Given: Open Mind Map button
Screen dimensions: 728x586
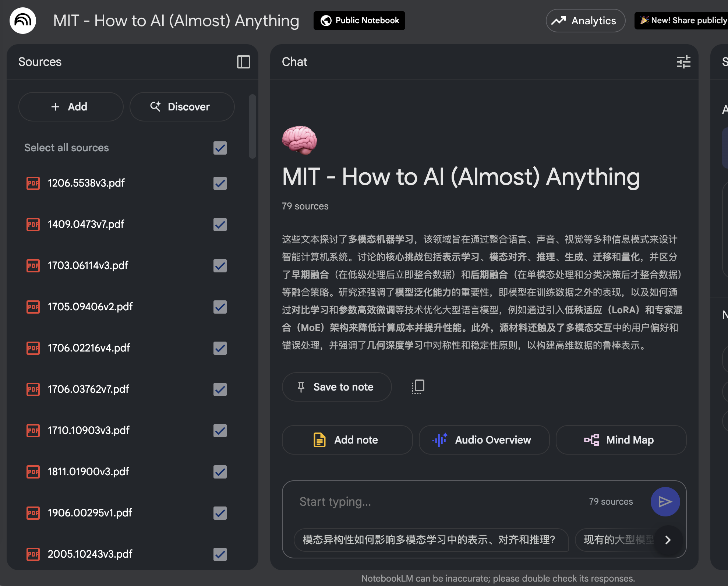Looking at the screenshot, I should [x=621, y=440].
